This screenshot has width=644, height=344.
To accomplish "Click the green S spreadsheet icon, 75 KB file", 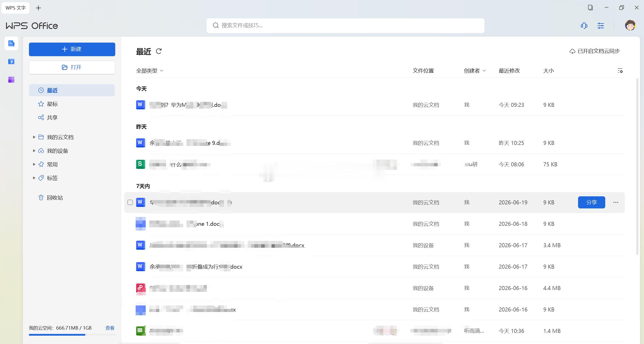I will click(x=140, y=164).
